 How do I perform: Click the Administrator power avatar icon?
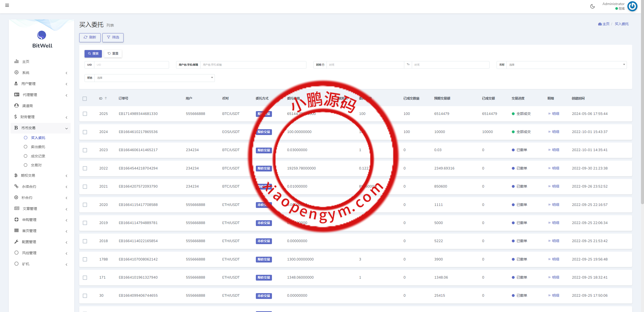tap(632, 6)
